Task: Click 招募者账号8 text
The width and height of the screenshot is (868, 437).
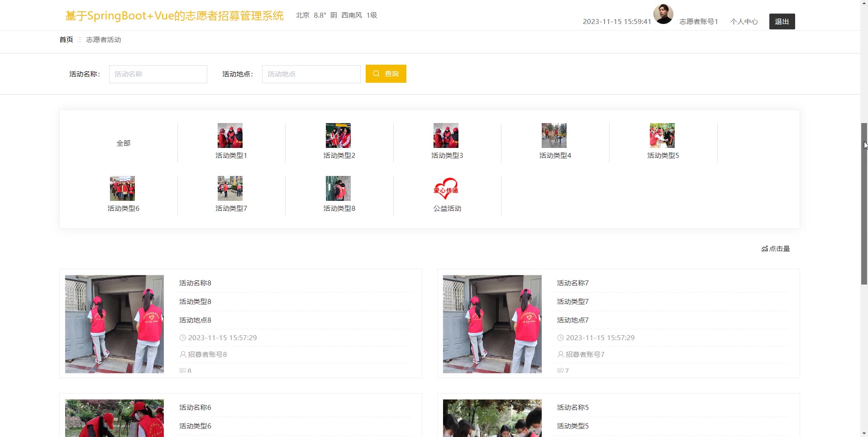Action: coord(207,355)
